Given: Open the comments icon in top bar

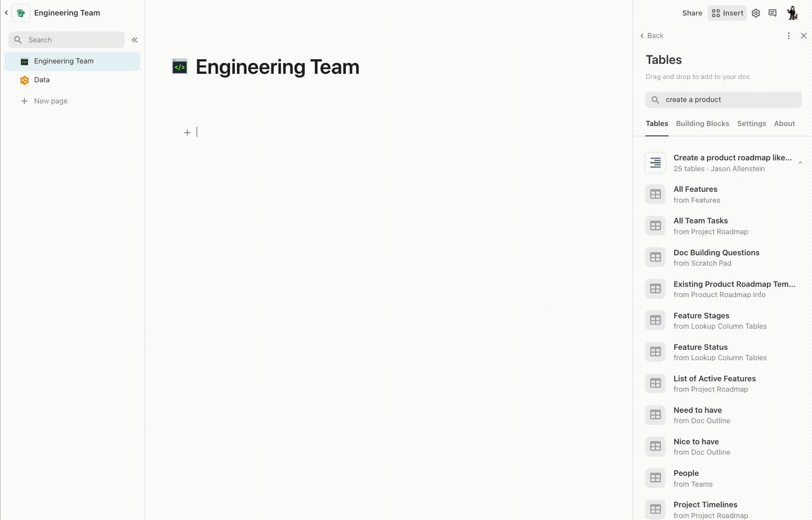Looking at the screenshot, I should tap(772, 13).
